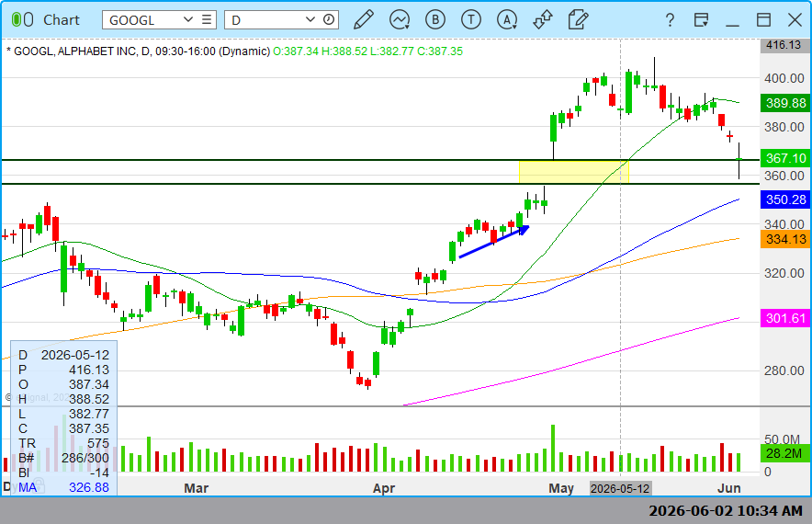812x524 pixels.
Task: Click the 280.00 price axis label
Action: click(784, 370)
